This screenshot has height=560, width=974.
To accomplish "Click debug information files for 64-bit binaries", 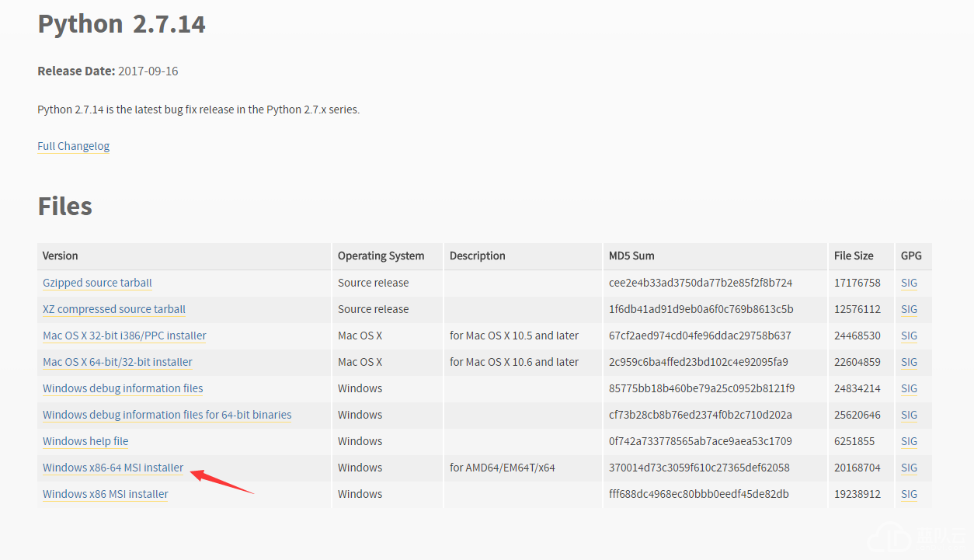I will 167,415.
